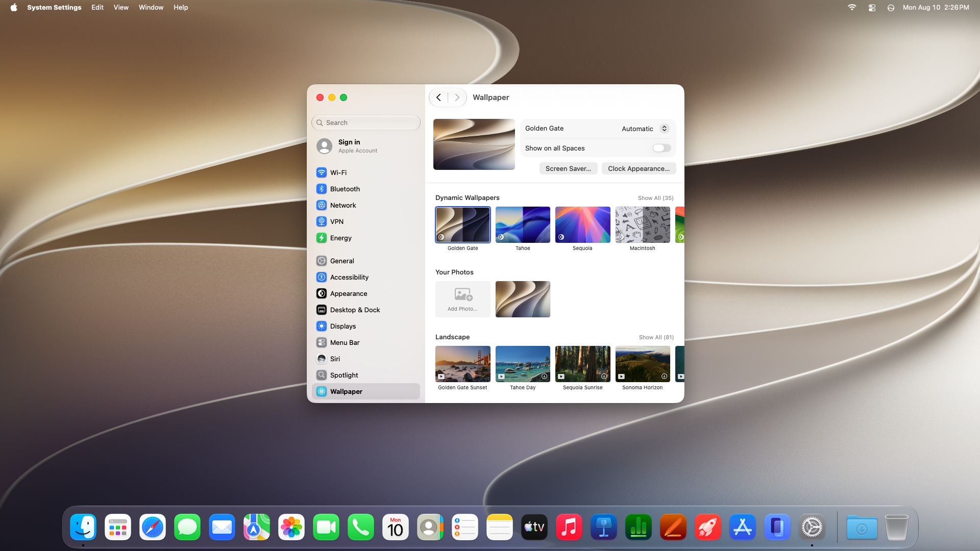Open the Golden Gate Automatic popup menu
The height and width of the screenshot is (551, 980).
click(645, 129)
